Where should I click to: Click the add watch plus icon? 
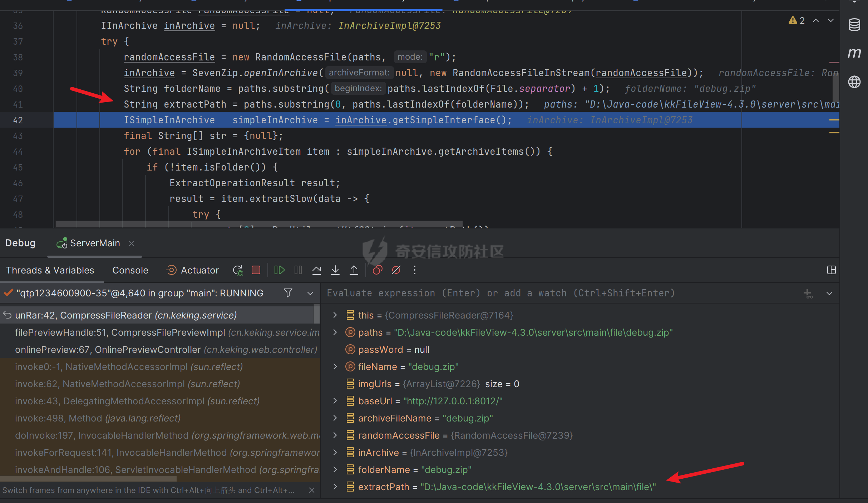[x=808, y=294]
